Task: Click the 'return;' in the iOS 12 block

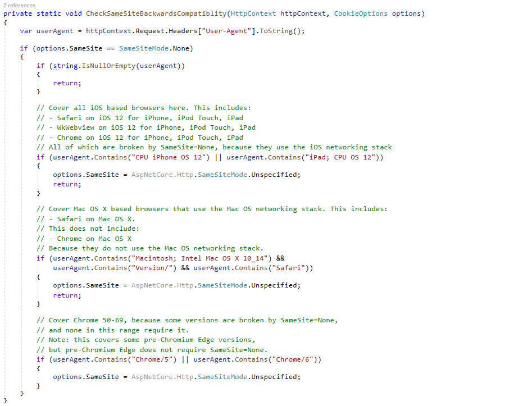Action: [67, 184]
